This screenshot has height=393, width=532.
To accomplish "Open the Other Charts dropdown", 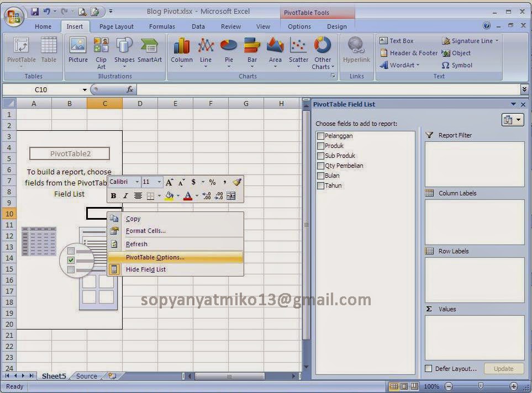I will click(322, 52).
